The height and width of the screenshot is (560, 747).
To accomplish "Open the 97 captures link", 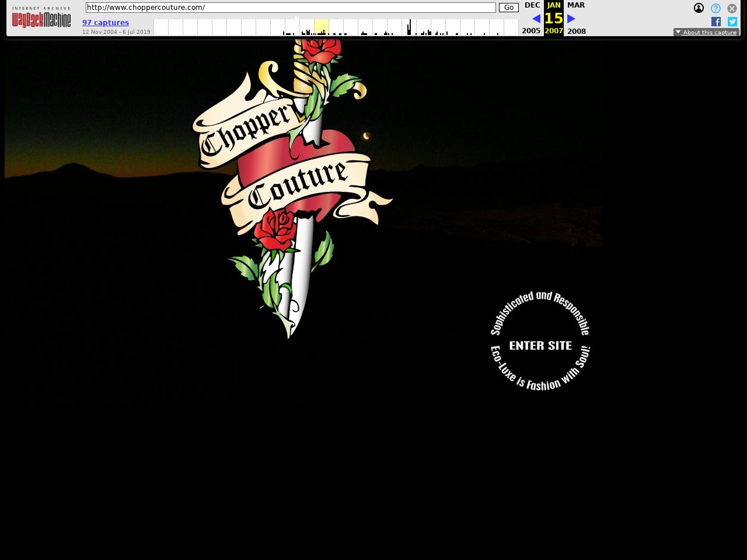I will pos(106,22).
